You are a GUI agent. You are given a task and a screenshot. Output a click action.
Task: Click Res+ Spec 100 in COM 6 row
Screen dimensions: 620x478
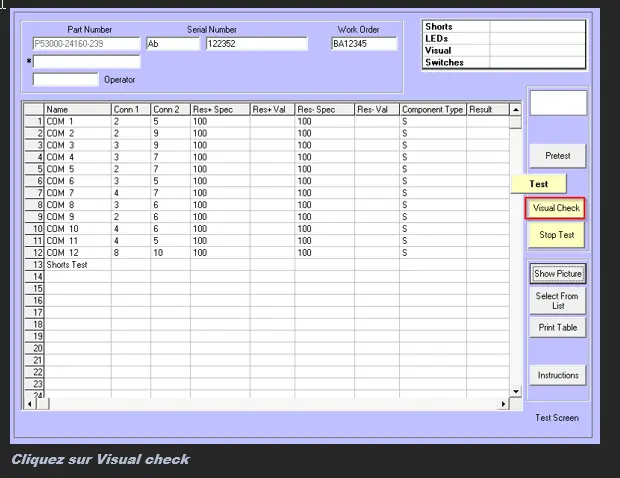click(x=220, y=181)
